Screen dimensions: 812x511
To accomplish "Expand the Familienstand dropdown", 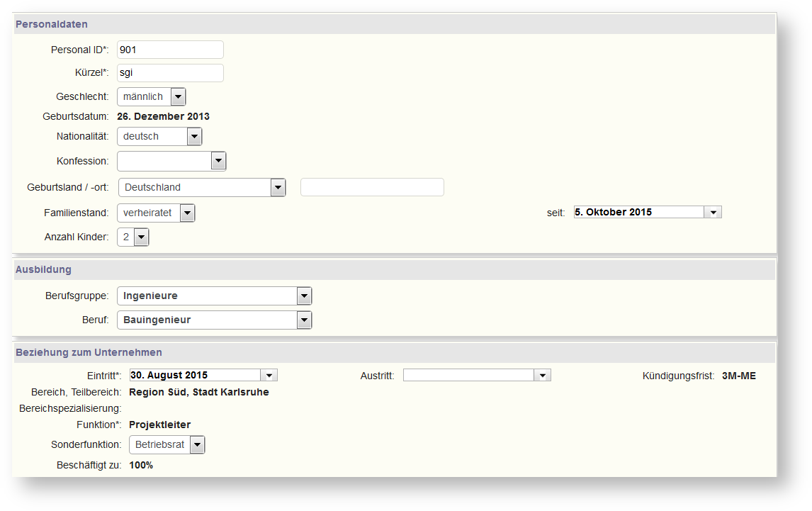I will pyautogui.click(x=187, y=213).
